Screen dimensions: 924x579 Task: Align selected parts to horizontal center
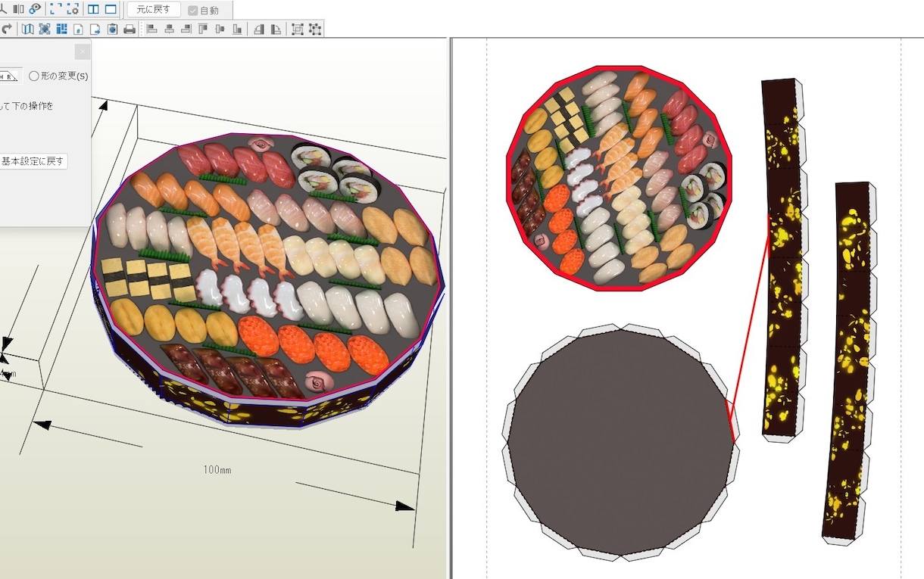point(169,30)
